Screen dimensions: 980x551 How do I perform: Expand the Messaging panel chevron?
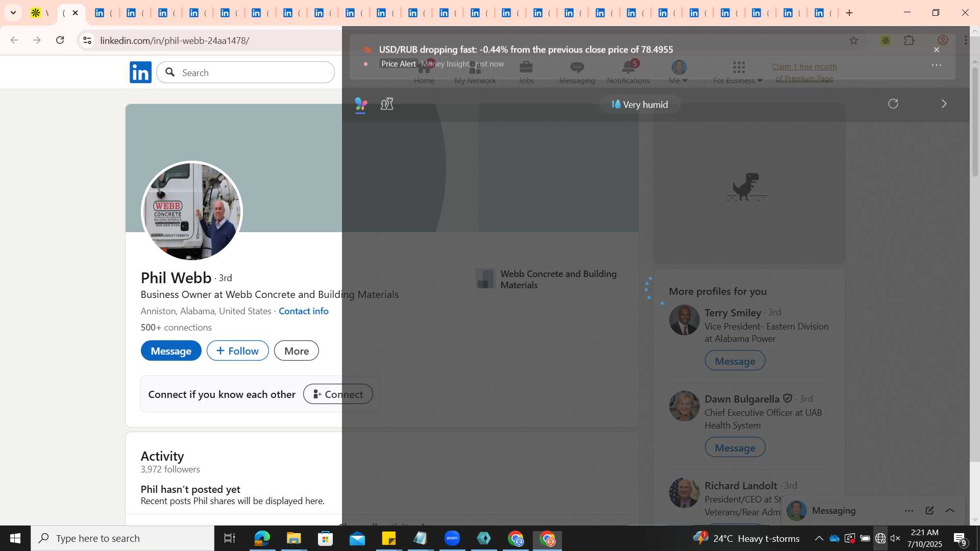(x=950, y=511)
